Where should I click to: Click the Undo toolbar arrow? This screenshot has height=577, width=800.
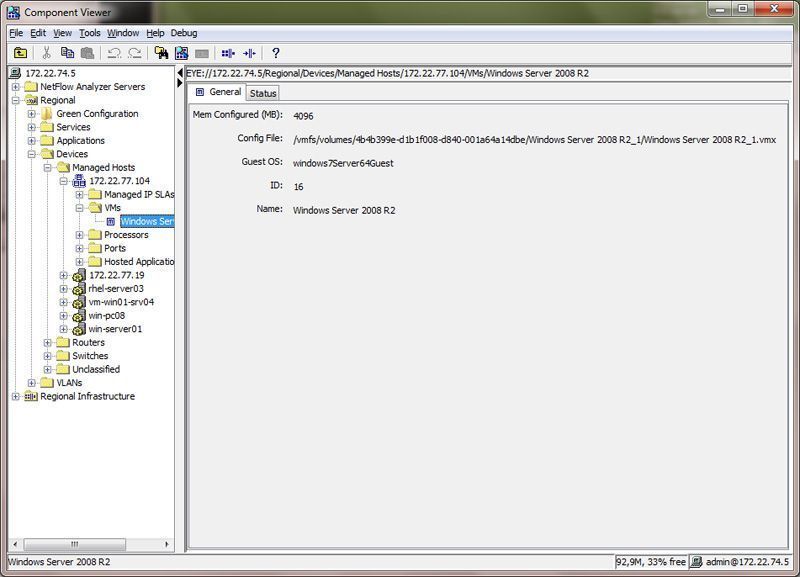pyautogui.click(x=114, y=53)
